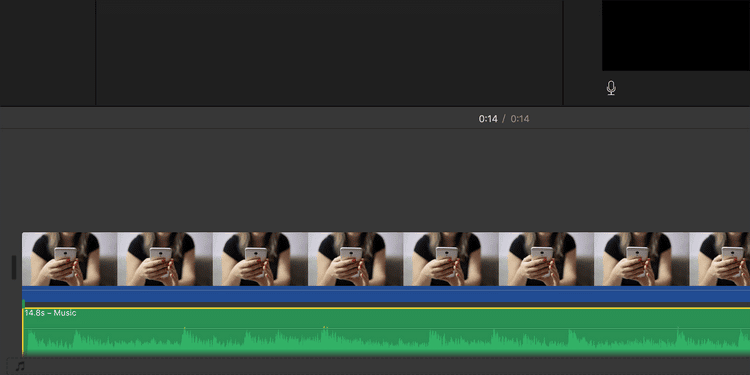Click the black viewer preview area
Screen dimensions: 750x375
coord(675,35)
